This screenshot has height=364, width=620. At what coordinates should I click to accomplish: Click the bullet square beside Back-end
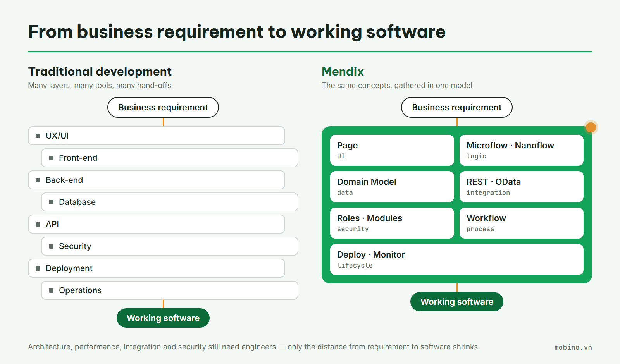[38, 180]
